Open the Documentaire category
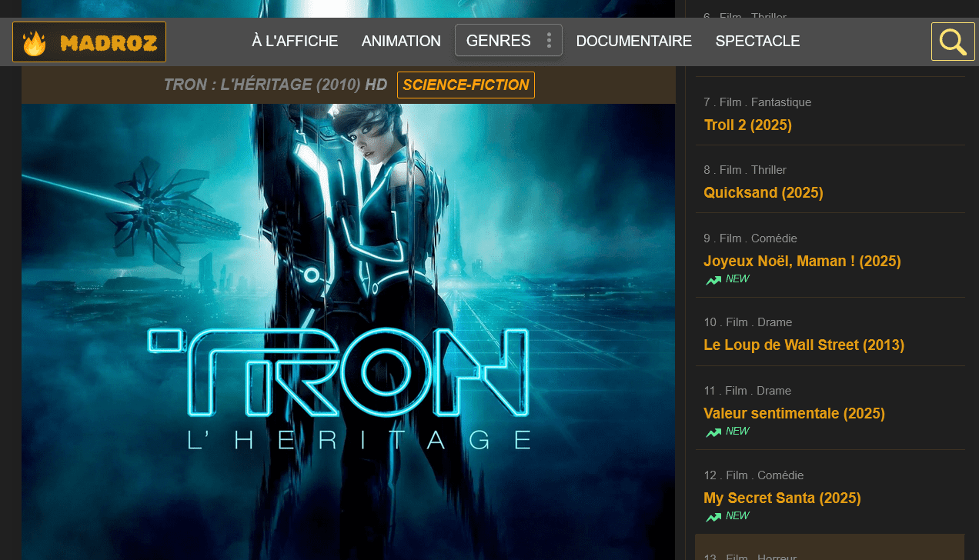The width and height of the screenshot is (979, 560). pos(633,42)
